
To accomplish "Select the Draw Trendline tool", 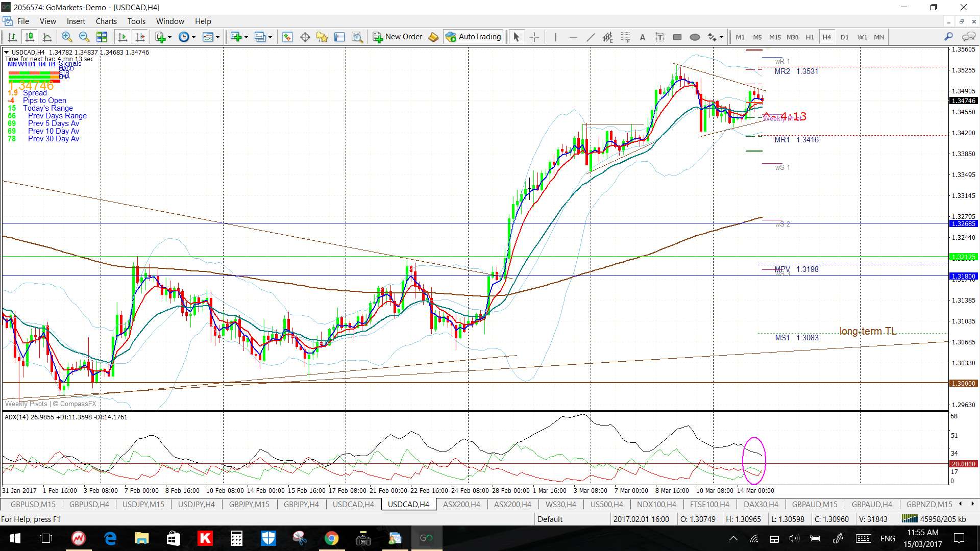I will click(591, 37).
